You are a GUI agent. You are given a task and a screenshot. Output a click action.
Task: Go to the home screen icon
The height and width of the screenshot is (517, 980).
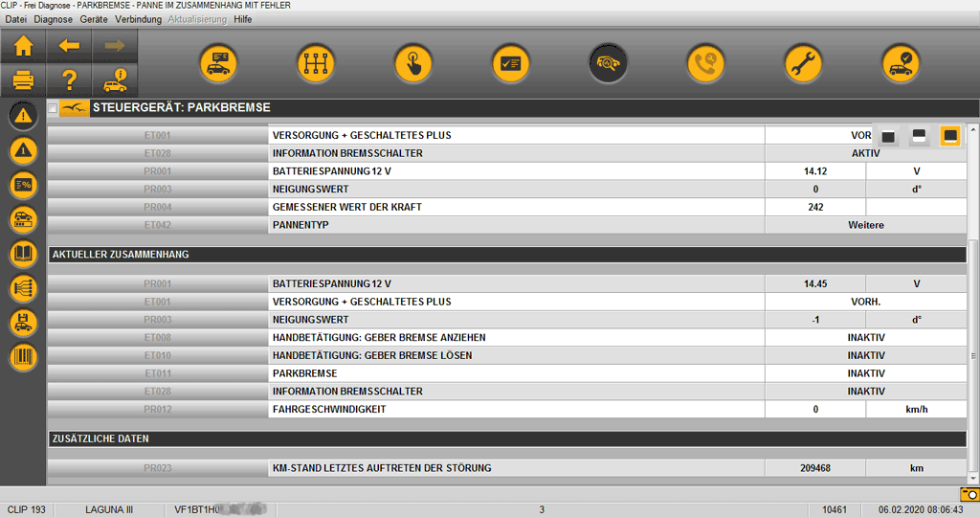point(23,45)
